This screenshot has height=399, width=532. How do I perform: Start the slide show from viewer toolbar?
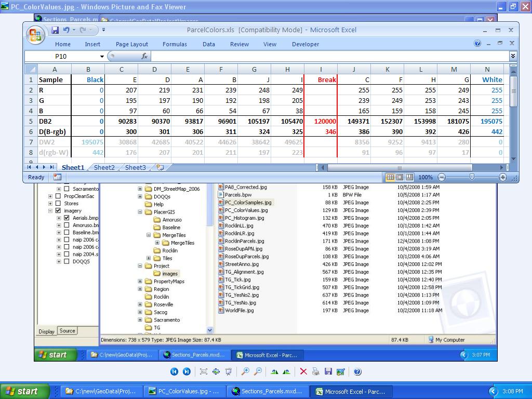click(x=229, y=371)
